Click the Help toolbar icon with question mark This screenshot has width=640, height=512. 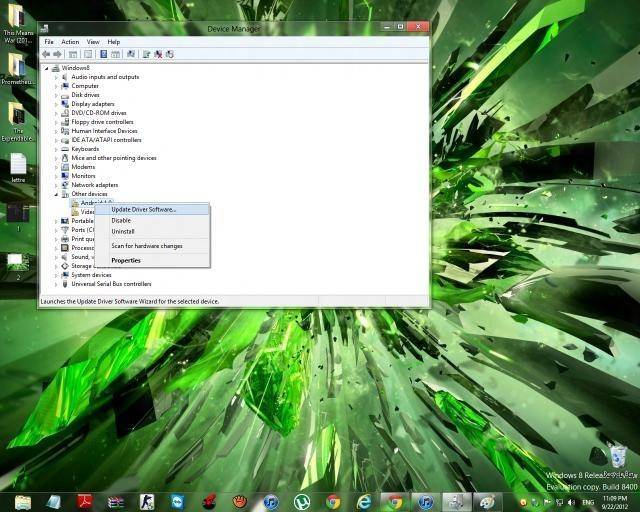point(103,54)
